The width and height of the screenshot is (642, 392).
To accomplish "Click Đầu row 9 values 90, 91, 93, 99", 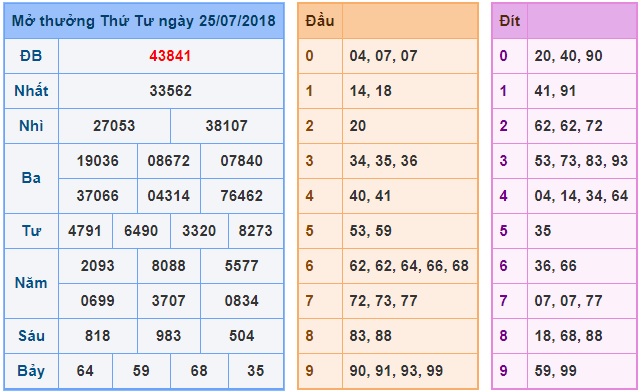I will [x=396, y=371].
